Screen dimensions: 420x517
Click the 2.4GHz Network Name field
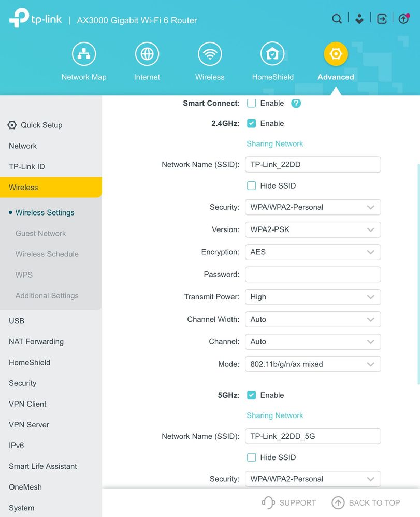tap(313, 165)
